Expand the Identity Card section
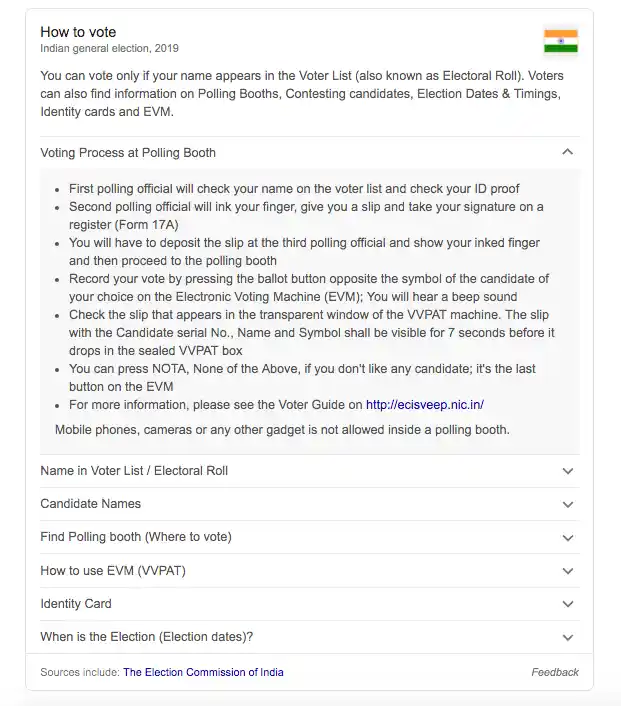The width and height of the screenshot is (621, 706). (310, 604)
